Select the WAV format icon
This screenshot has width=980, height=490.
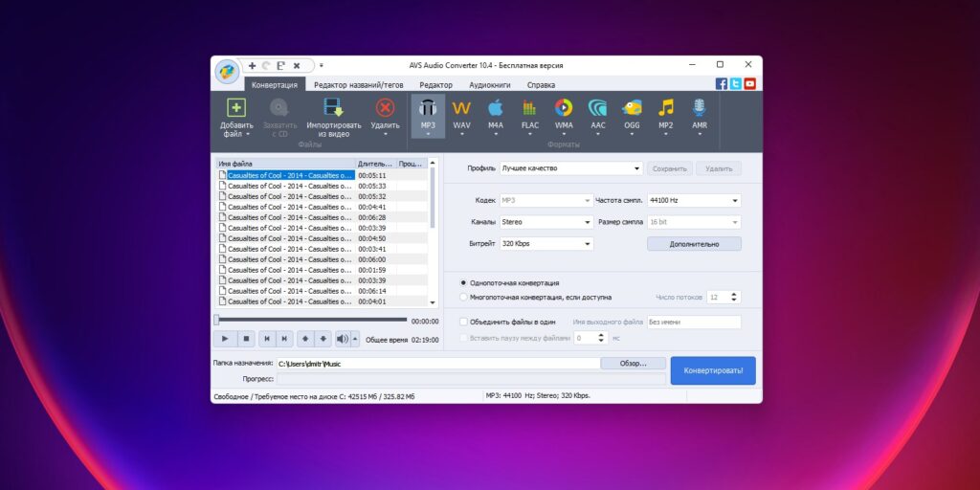coord(461,107)
